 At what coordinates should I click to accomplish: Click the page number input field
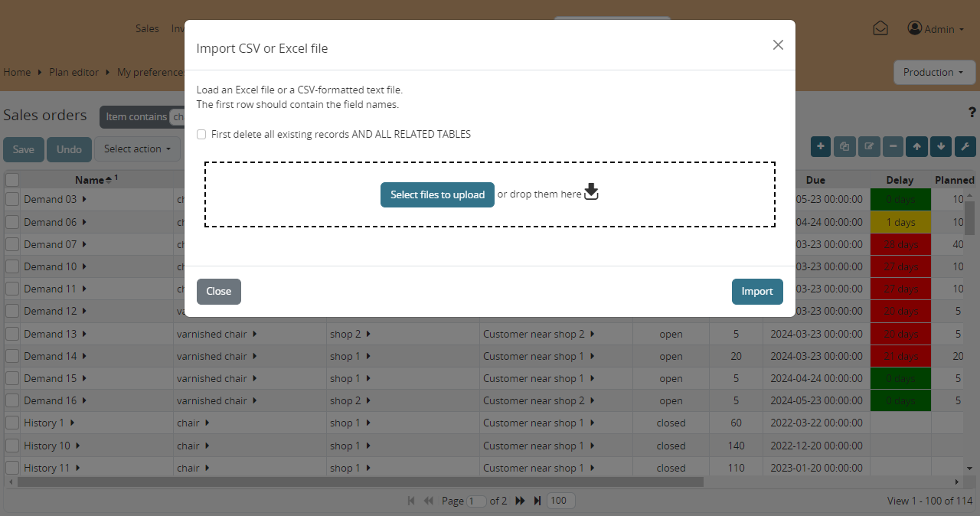tap(476, 500)
